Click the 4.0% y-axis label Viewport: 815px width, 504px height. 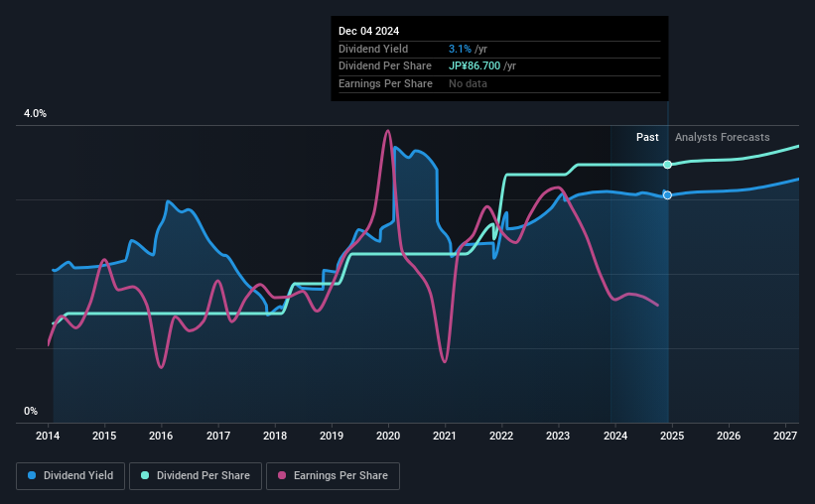pos(36,114)
